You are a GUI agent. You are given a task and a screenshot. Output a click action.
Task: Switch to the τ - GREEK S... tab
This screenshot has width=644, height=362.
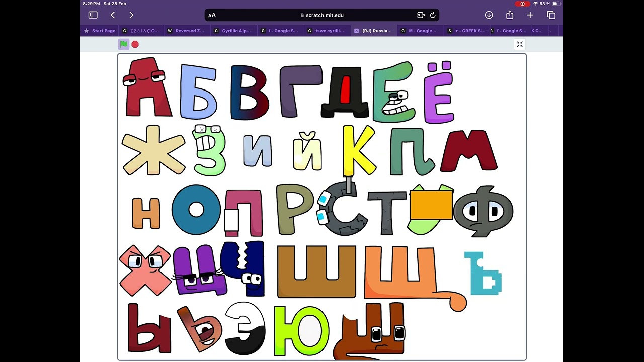coord(466,31)
